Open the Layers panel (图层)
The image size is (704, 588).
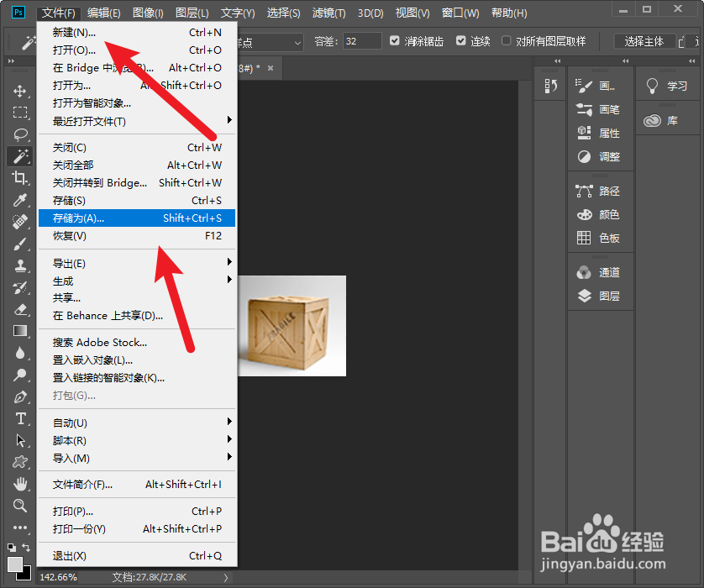(x=599, y=296)
